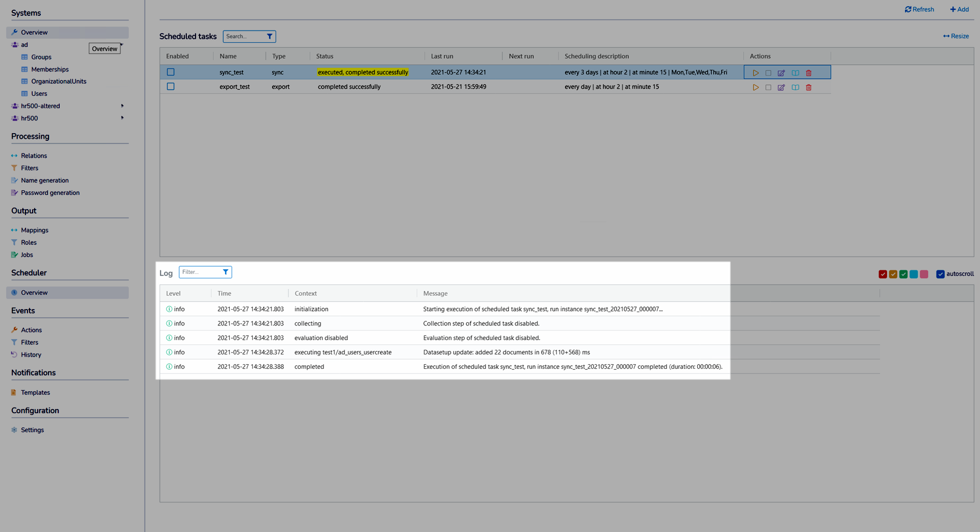Edit the sync_test scheduled task
The image size is (980, 532).
[x=781, y=73]
